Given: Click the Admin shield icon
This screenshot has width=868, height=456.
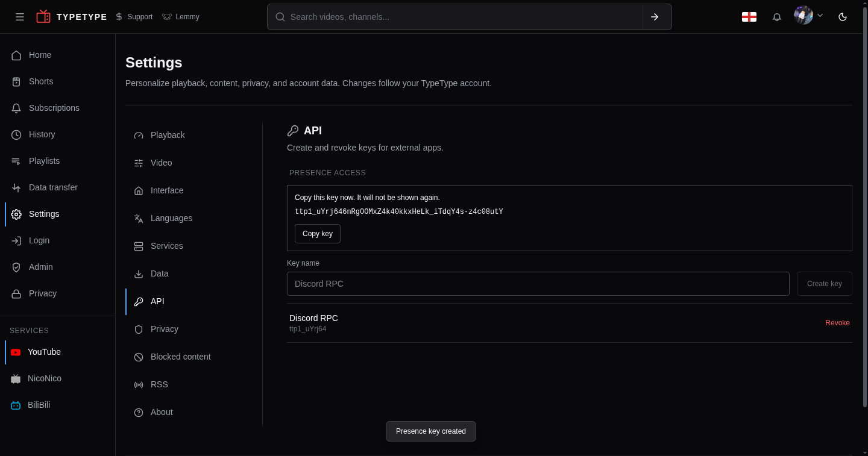Looking at the screenshot, I should click(16, 267).
